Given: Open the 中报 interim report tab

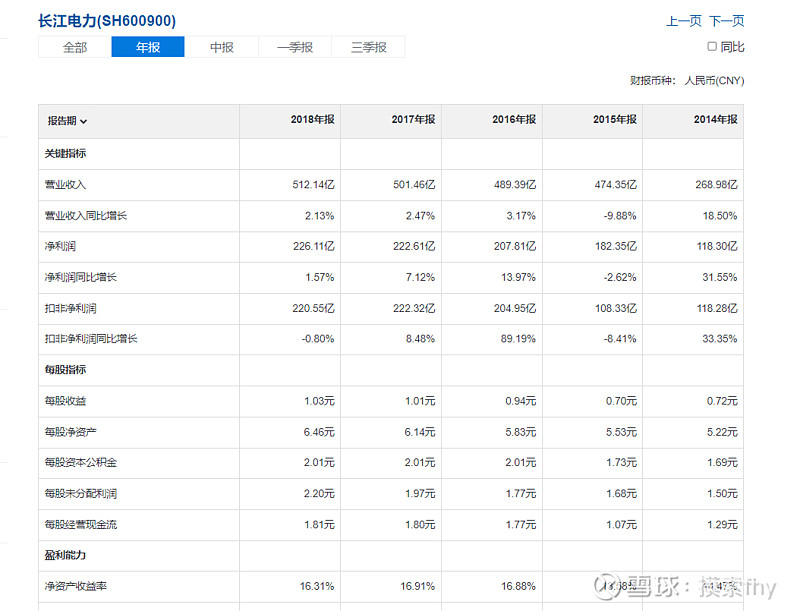Looking at the screenshot, I should pos(221,47).
